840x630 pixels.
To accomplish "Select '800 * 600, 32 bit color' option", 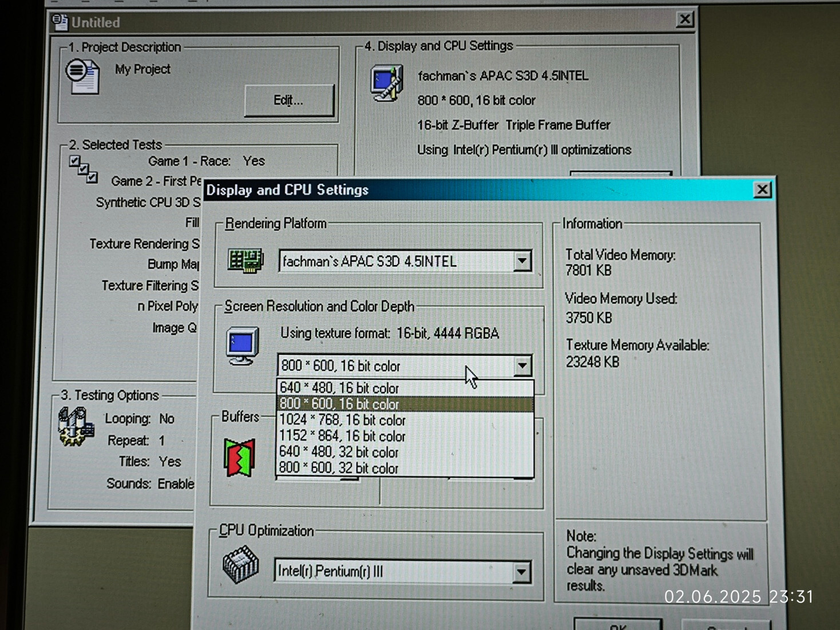I will coord(405,468).
